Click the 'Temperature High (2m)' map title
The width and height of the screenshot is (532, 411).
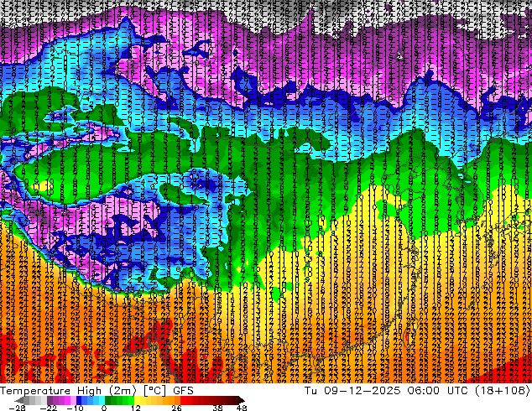tap(68, 391)
